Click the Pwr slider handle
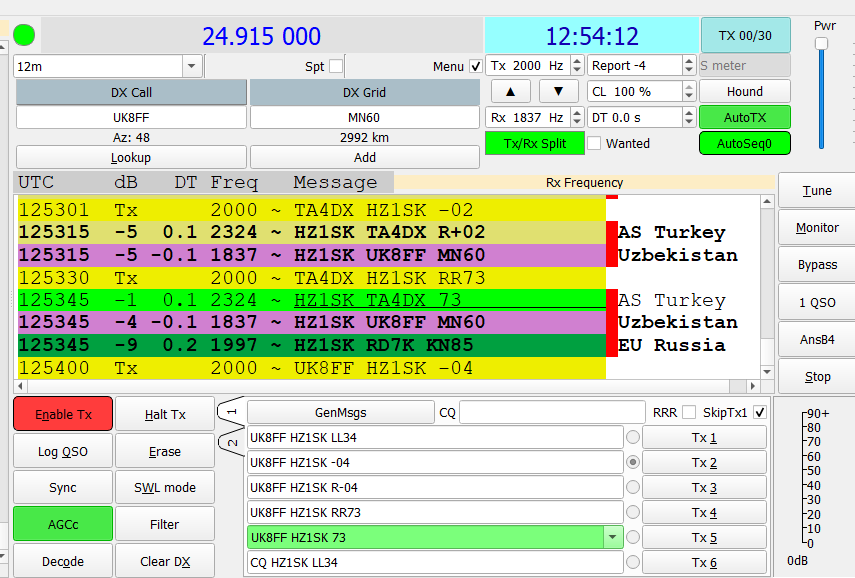The height and width of the screenshot is (578, 855). [821, 44]
